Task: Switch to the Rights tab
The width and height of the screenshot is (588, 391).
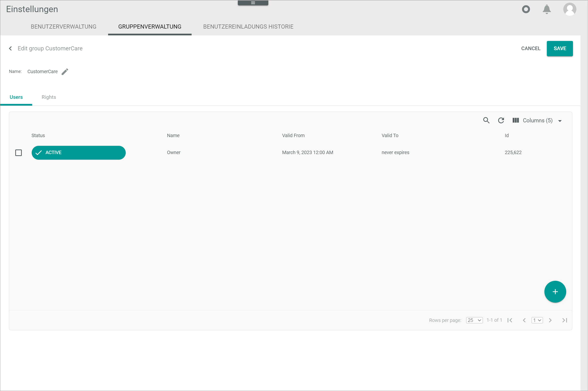Action: click(49, 97)
